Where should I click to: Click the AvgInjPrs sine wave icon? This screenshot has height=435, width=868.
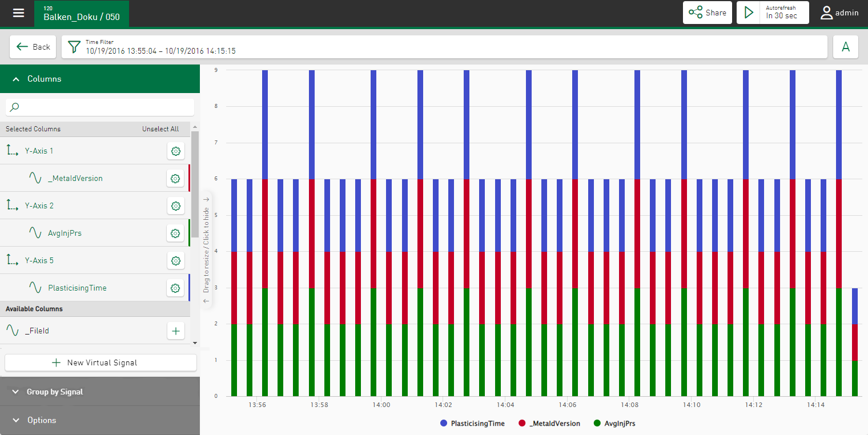click(35, 233)
